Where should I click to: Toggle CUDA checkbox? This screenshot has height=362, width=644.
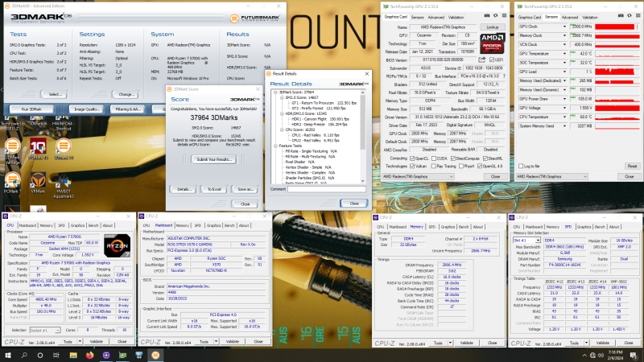coord(434,158)
